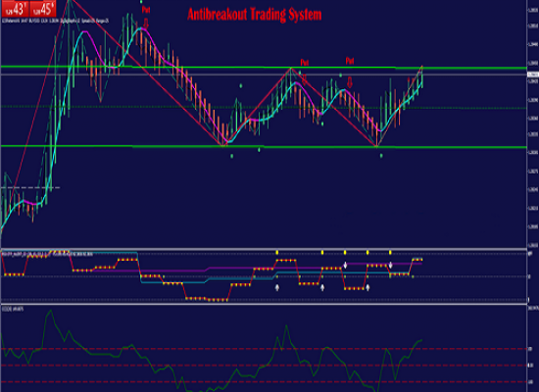Select the rightmost Put label on the chart
The image size is (539, 392).
[350, 61]
